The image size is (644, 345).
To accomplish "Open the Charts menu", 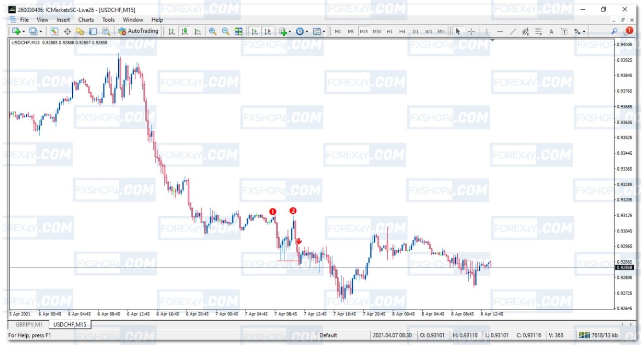I will pos(86,20).
